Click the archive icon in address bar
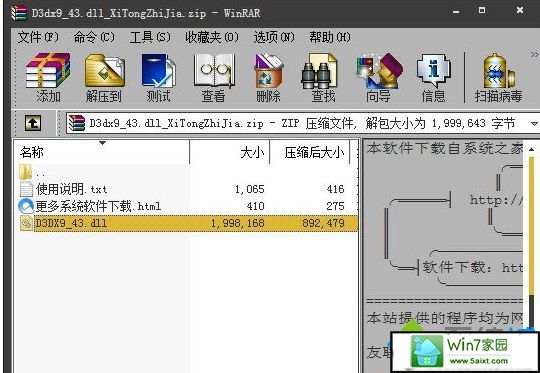Viewport: 540px width, 373px height. point(76,123)
